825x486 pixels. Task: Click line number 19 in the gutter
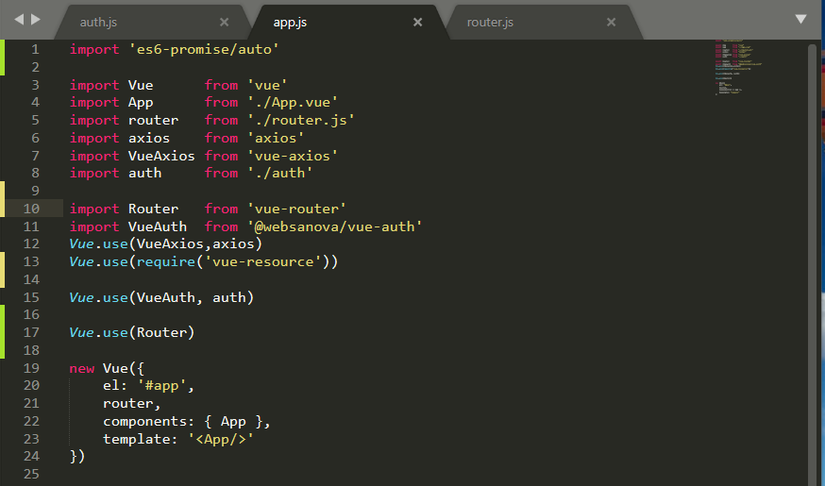coord(32,368)
